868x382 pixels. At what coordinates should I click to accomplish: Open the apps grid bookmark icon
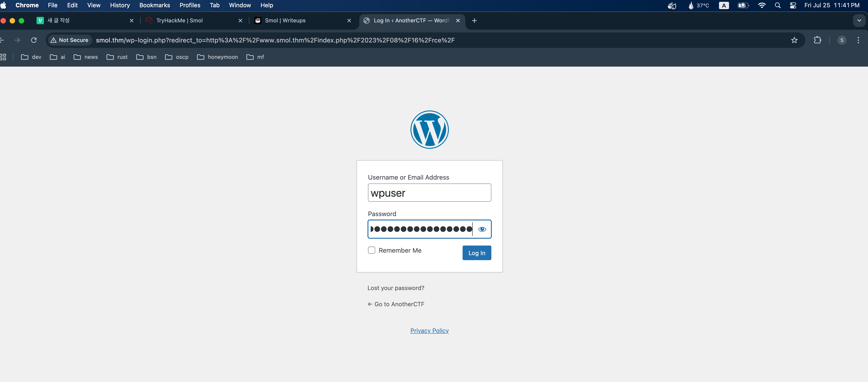(3, 57)
